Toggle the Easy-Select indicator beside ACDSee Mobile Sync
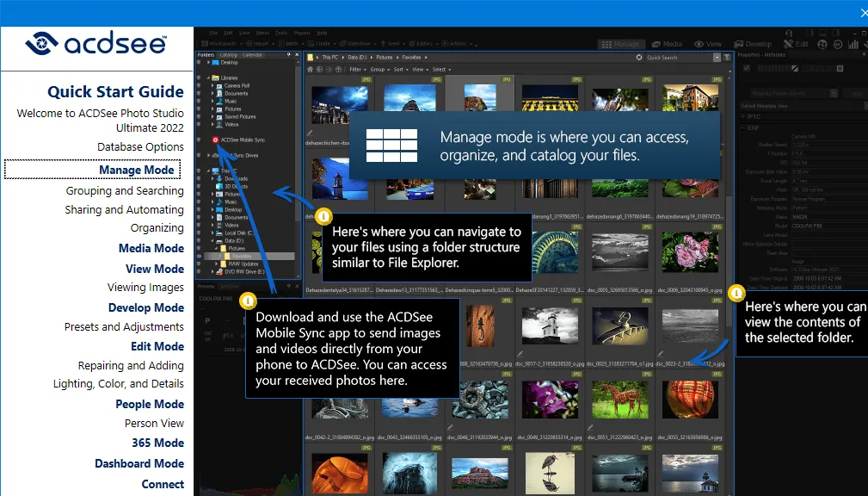Viewport: 868px width, 496px height. pos(199,140)
